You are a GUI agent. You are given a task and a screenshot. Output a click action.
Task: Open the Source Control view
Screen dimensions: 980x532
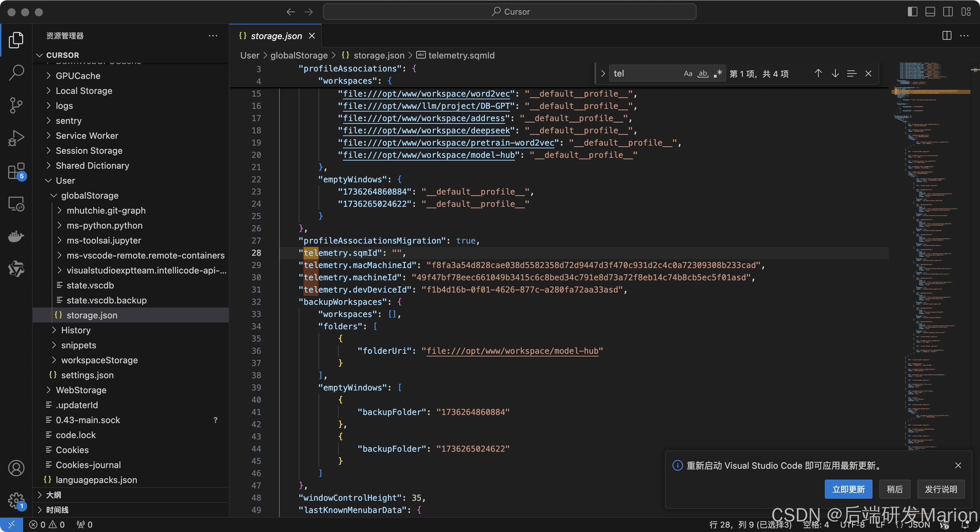point(16,105)
